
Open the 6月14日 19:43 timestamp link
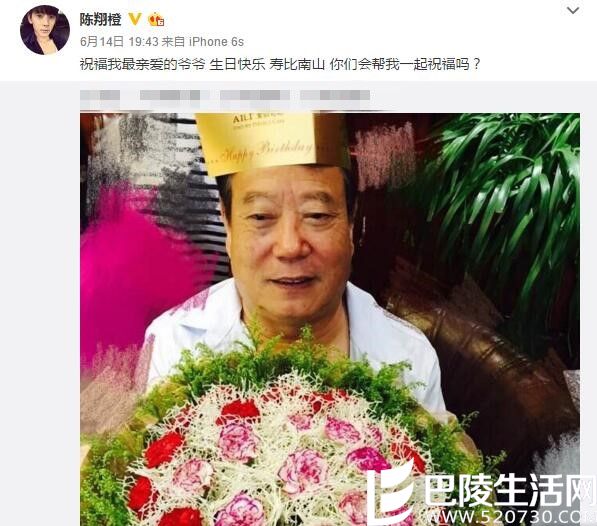click(x=119, y=41)
